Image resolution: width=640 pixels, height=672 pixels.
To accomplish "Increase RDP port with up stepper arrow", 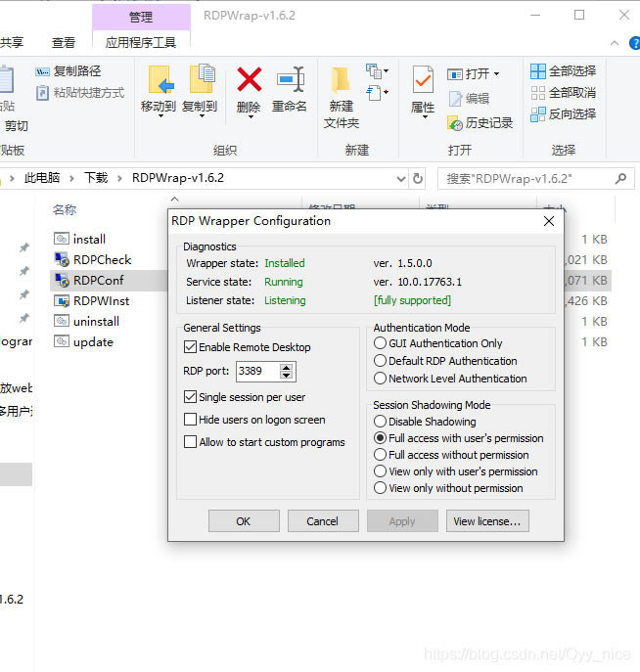I will [x=287, y=367].
